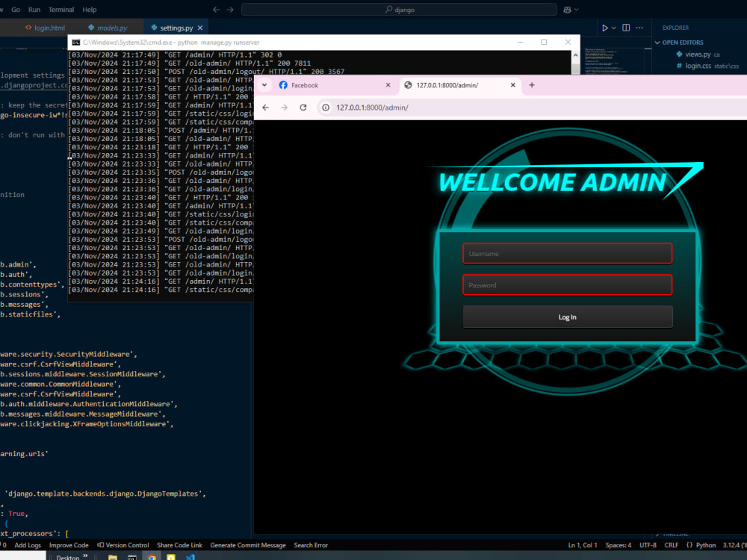The height and width of the screenshot is (560, 747).
Task: Open views.py in the Open Editors list
Action: click(698, 55)
